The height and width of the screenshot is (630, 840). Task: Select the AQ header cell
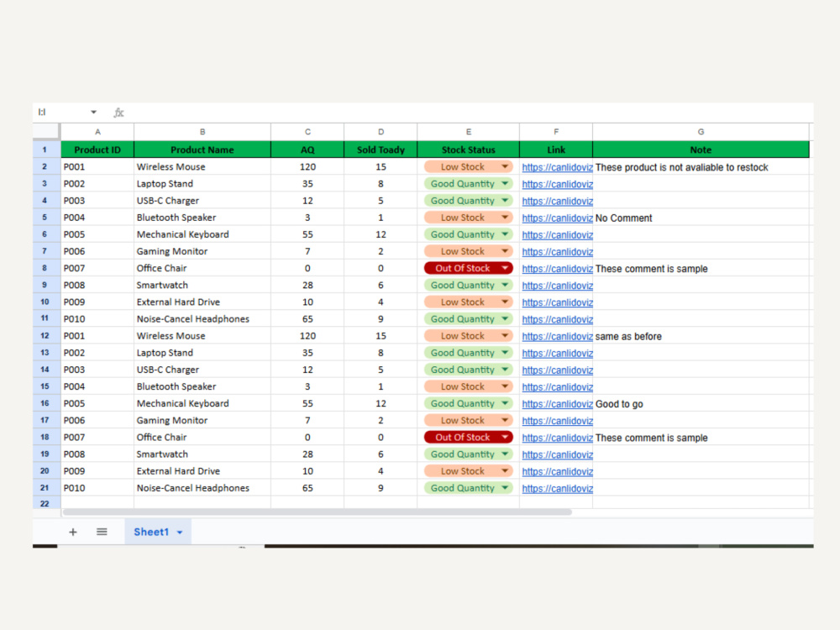click(x=307, y=150)
